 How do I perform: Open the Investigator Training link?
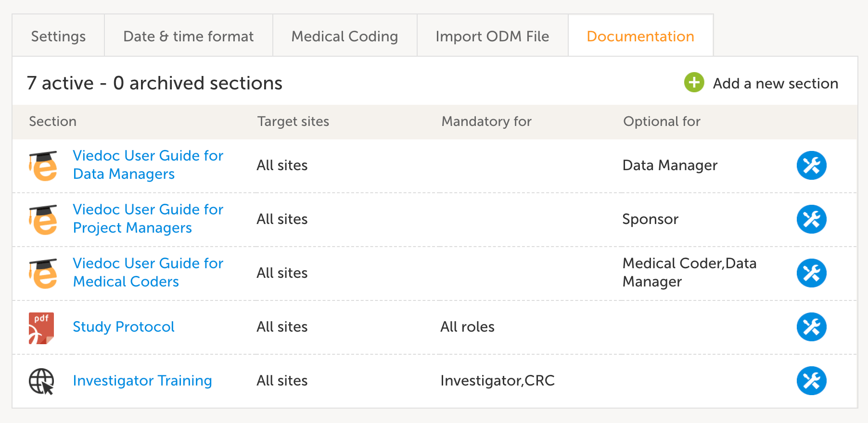(142, 381)
